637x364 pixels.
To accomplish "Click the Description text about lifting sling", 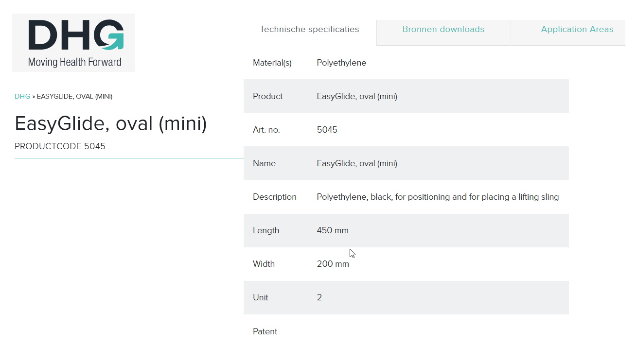I will click(x=438, y=197).
